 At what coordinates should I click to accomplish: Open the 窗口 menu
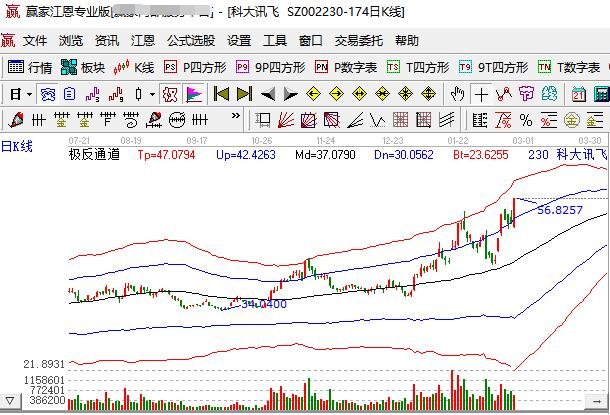pyautogui.click(x=310, y=40)
